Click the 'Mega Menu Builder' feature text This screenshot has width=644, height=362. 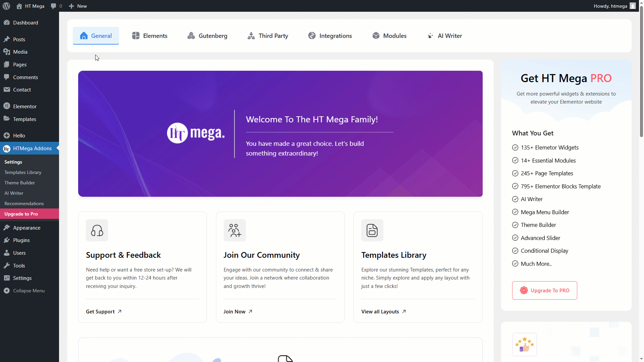click(545, 212)
